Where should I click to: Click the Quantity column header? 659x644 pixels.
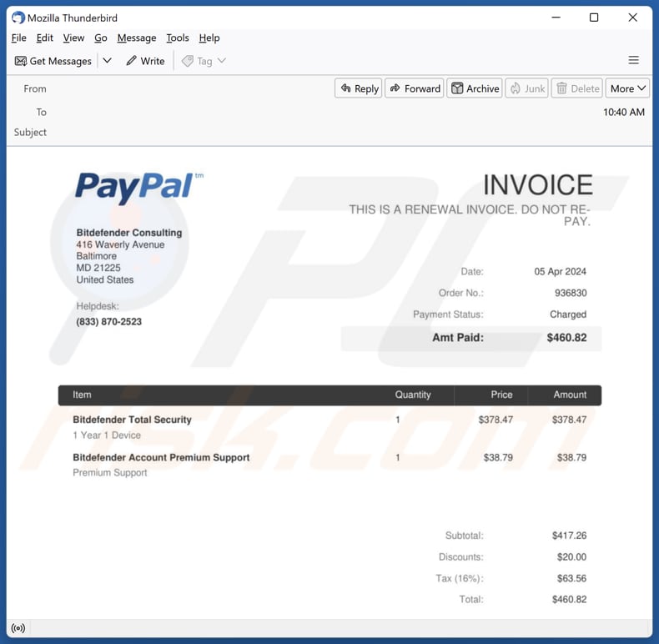pyautogui.click(x=413, y=395)
